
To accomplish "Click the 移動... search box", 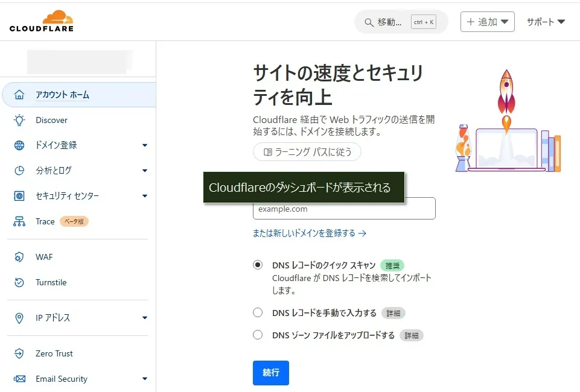I will [401, 22].
